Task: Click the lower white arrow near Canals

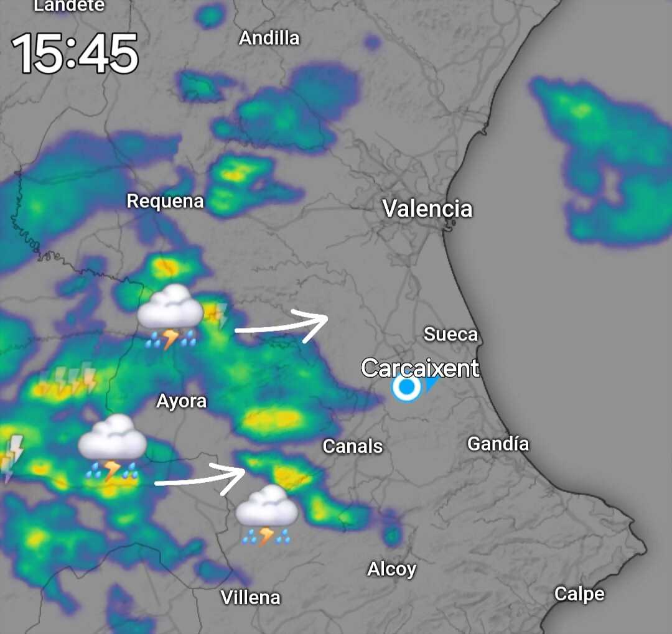Action: click(x=200, y=479)
